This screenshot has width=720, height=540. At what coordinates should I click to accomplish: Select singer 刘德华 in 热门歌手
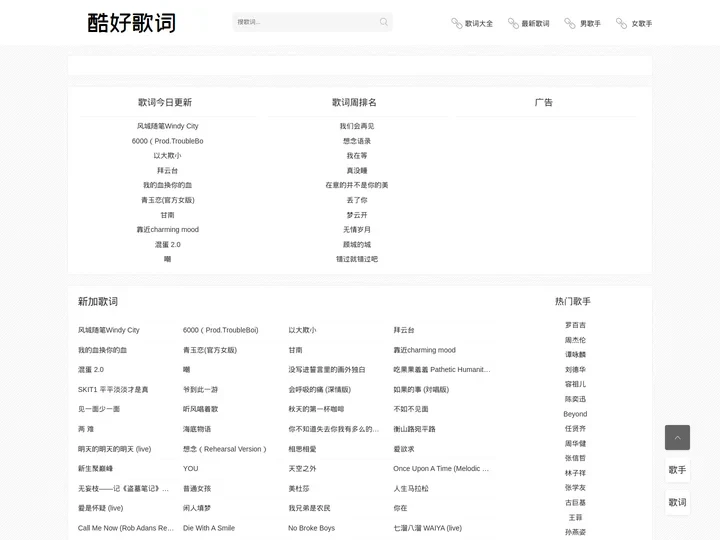575,369
